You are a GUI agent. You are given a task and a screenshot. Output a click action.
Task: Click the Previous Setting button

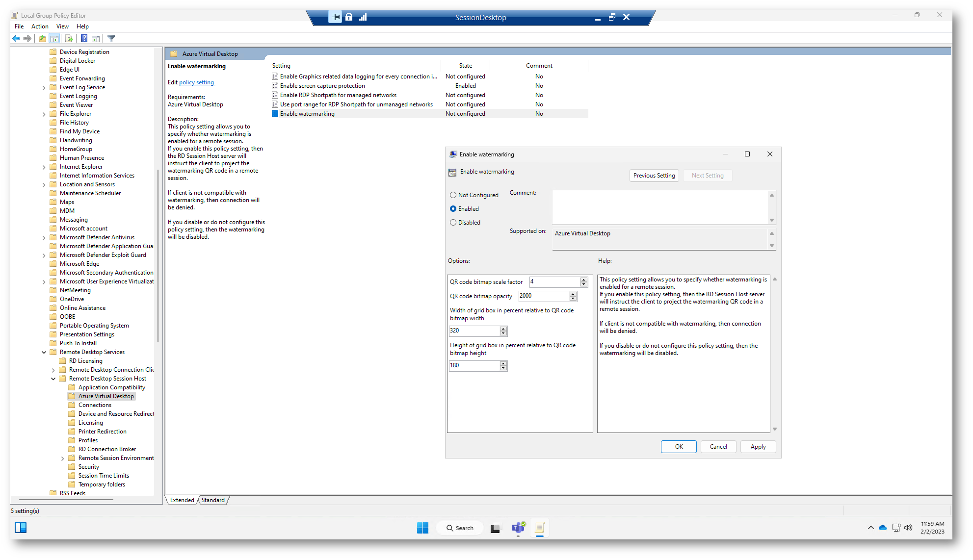(x=654, y=176)
